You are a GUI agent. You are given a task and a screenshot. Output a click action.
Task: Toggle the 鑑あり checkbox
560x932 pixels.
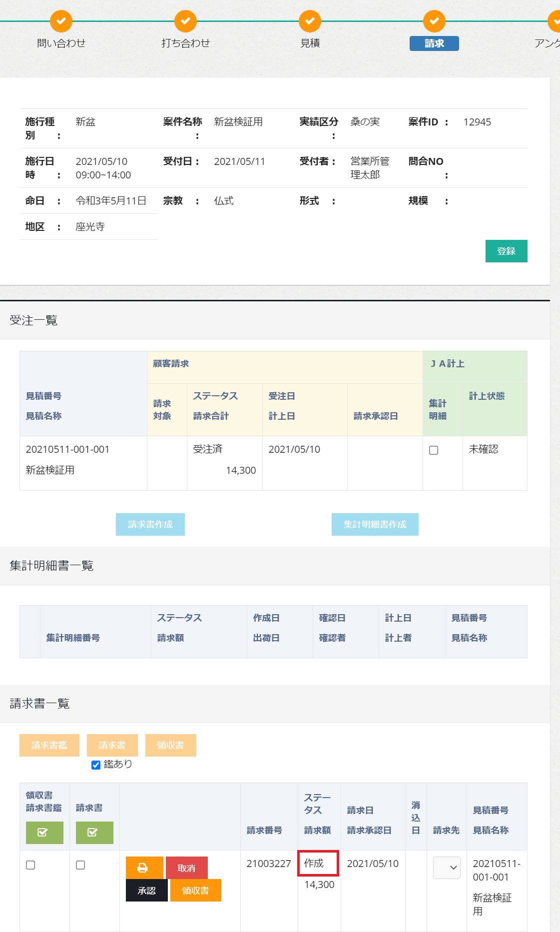pyautogui.click(x=96, y=765)
